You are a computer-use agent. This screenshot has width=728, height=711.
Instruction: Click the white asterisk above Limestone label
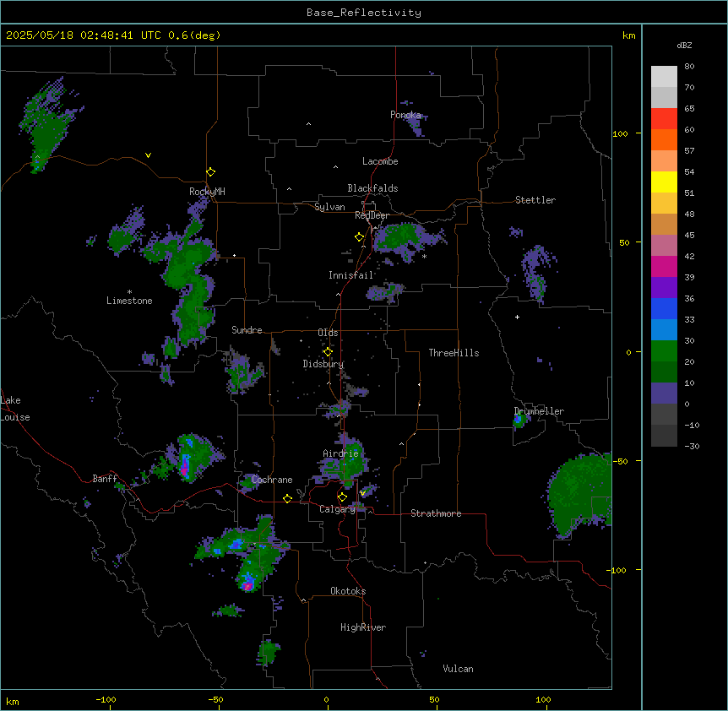click(x=129, y=292)
